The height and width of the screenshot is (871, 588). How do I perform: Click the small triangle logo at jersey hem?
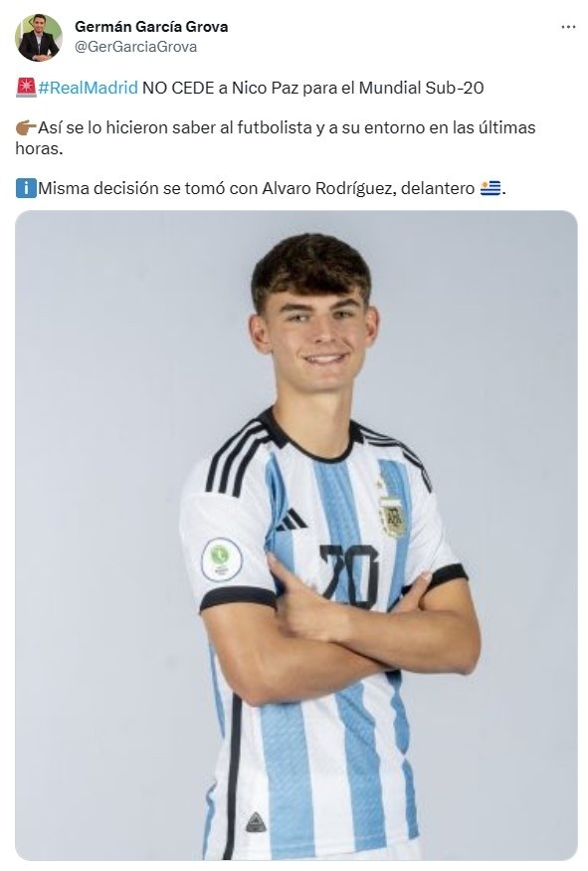tap(256, 822)
